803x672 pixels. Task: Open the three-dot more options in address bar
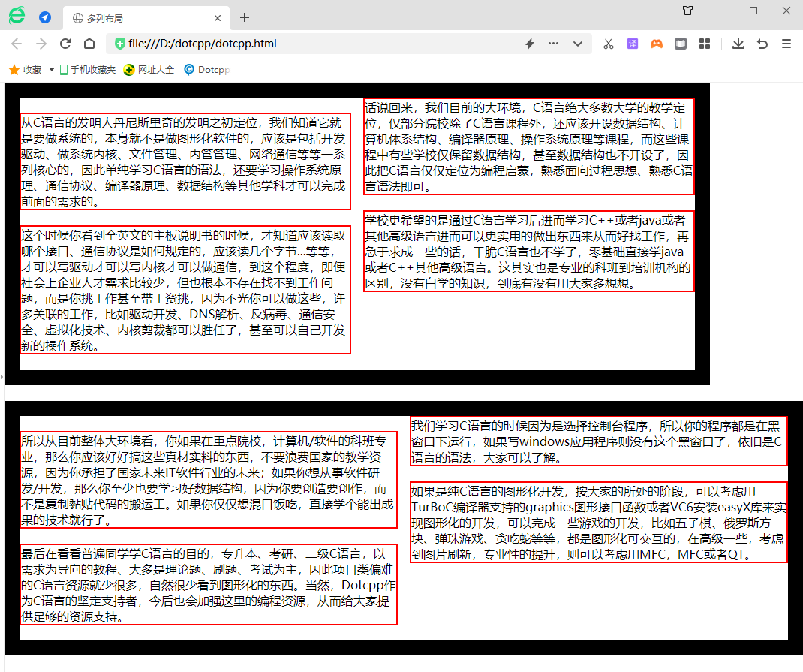[553, 44]
